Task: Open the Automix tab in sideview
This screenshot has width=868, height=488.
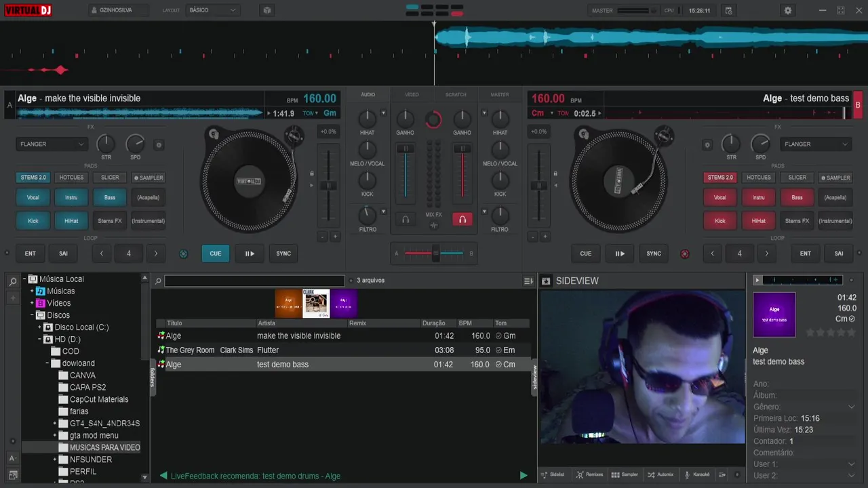Action: [x=660, y=474]
